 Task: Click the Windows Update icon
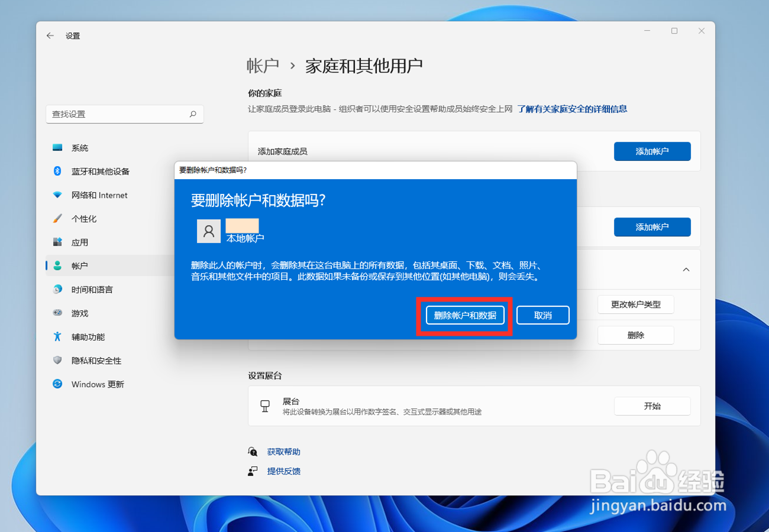(x=57, y=384)
